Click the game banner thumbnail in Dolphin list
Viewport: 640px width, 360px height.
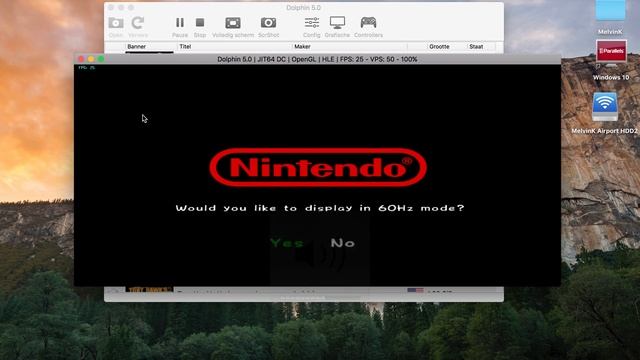[149, 289]
